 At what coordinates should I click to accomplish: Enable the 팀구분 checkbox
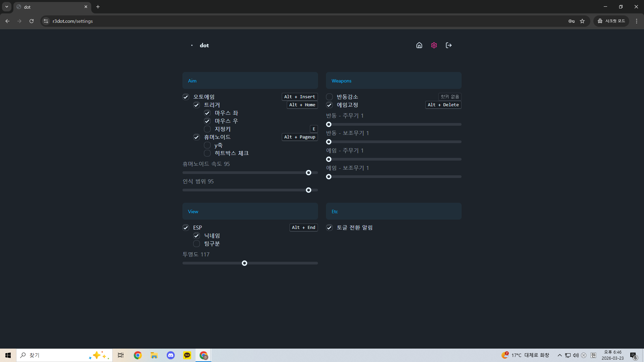tap(197, 244)
